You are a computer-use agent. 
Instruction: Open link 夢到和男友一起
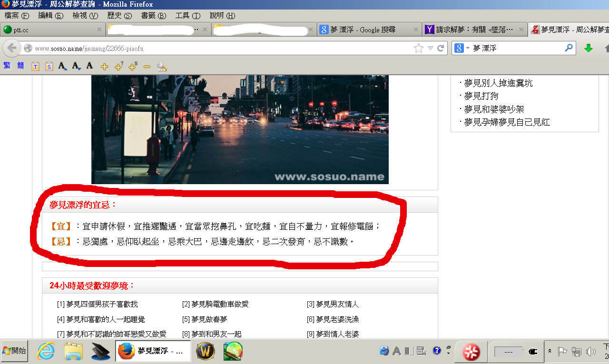point(216,334)
